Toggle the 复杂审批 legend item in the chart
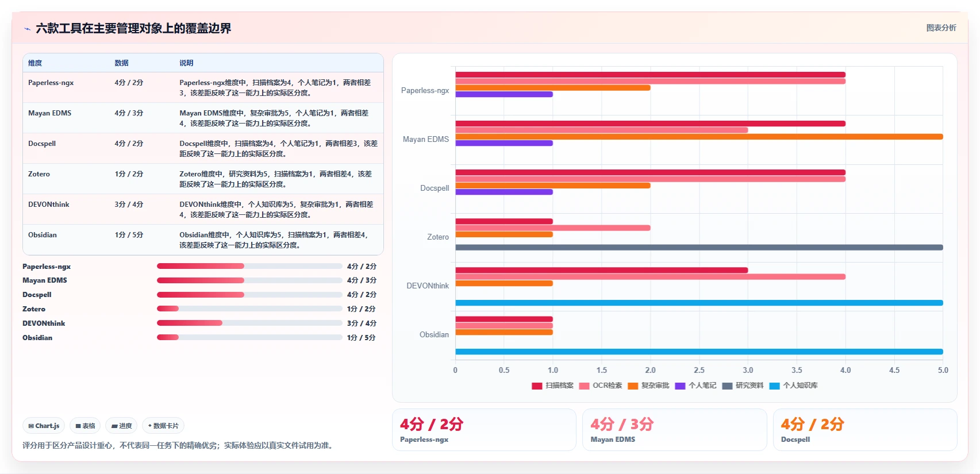This screenshot has height=474, width=980. (x=648, y=386)
